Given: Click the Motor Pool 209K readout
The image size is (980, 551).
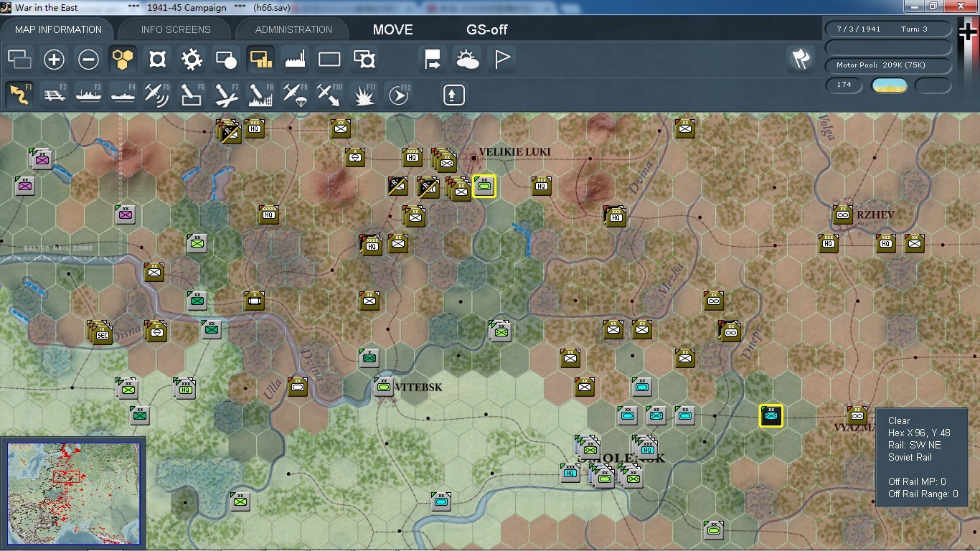Looking at the screenshot, I should [x=889, y=65].
